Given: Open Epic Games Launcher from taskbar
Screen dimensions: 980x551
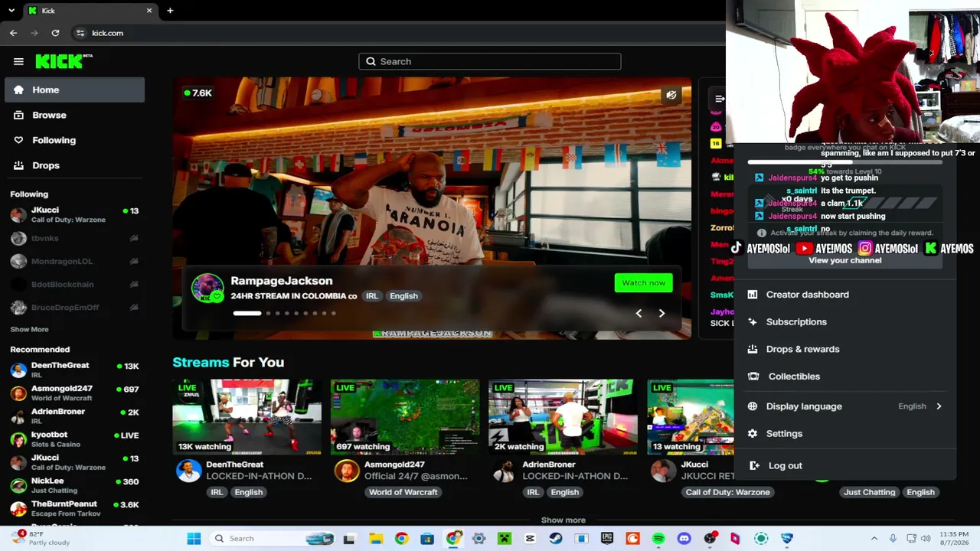Looking at the screenshot, I should [607, 539].
